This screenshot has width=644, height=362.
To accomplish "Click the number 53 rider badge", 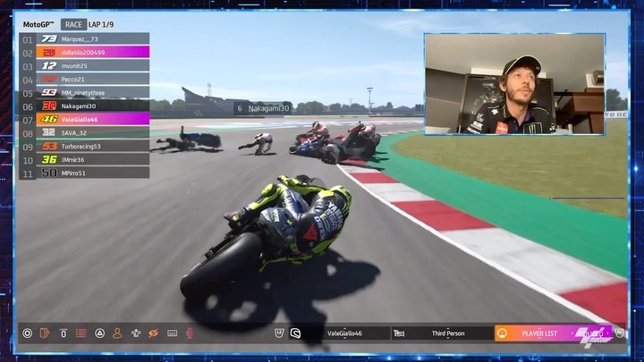I will point(49,146).
